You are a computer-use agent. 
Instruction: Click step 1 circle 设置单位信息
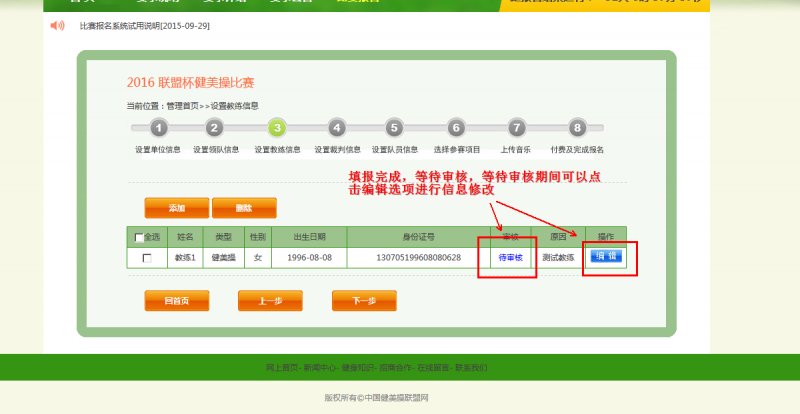tap(158, 128)
